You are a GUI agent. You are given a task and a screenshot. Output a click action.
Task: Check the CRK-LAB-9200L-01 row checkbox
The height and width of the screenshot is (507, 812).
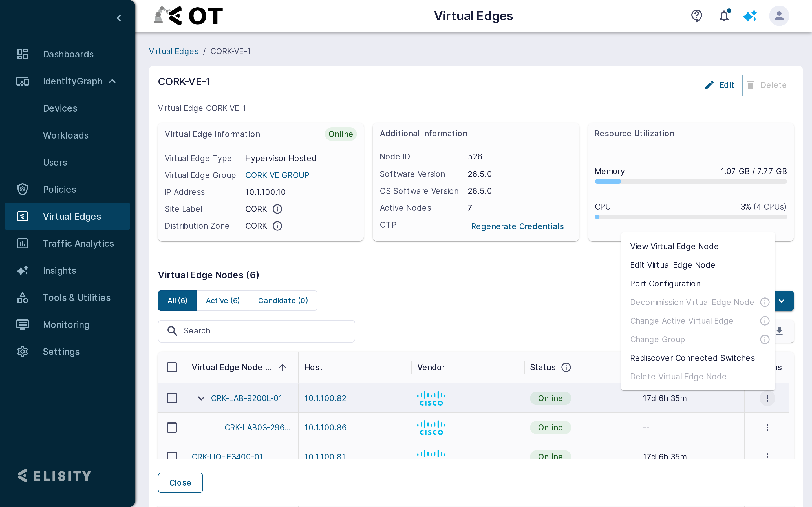coord(172,398)
